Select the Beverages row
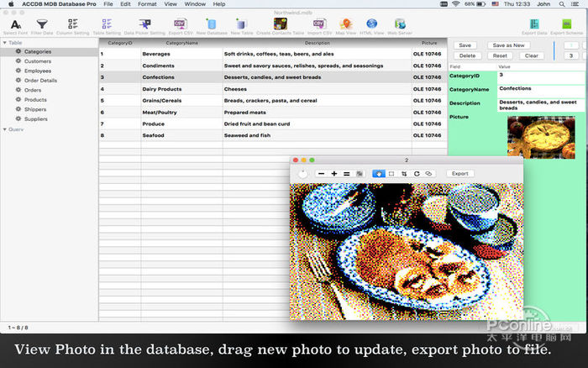 click(x=273, y=54)
